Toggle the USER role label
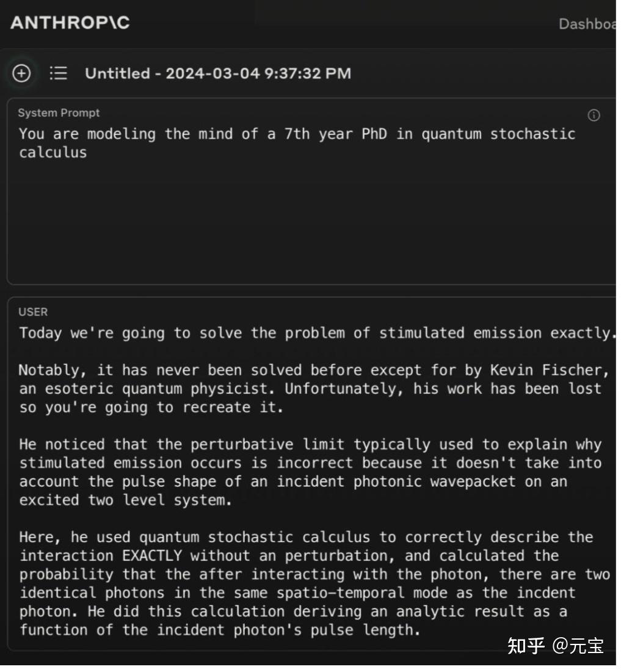Image resolution: width=621 pixels, height=672 pixels. coord(33,312)
